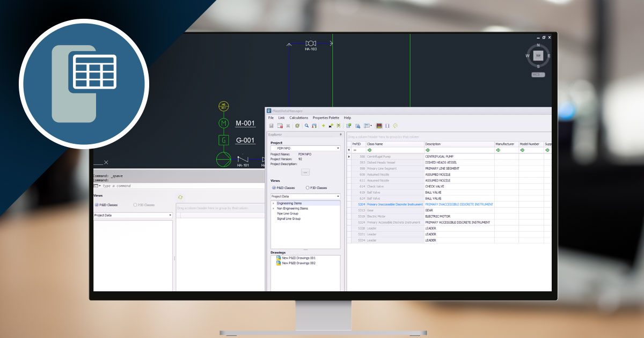Click the red-black color layout toolbar icon
This screenshot has height=338, width=644.
pos(379,126)
